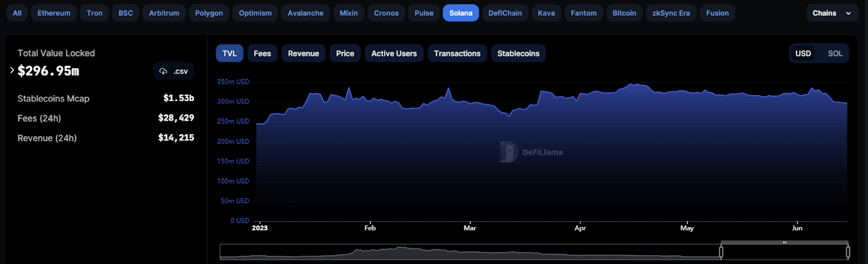
Task: Select the Cronos chain
Action: 386,13
